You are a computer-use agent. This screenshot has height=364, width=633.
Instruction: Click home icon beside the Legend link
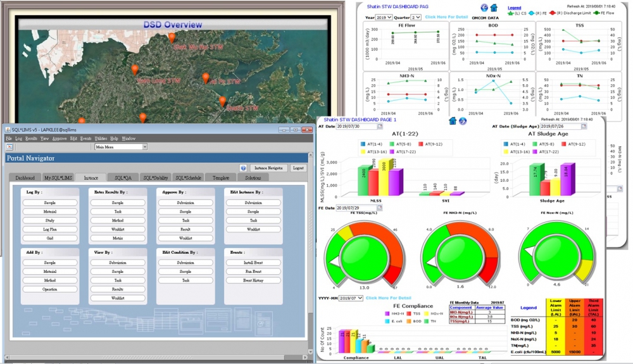(494, 8)
